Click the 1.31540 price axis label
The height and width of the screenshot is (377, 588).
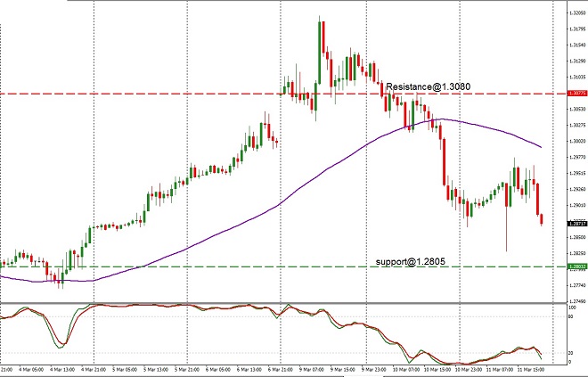pyautogui.click(x=577, y=45)
